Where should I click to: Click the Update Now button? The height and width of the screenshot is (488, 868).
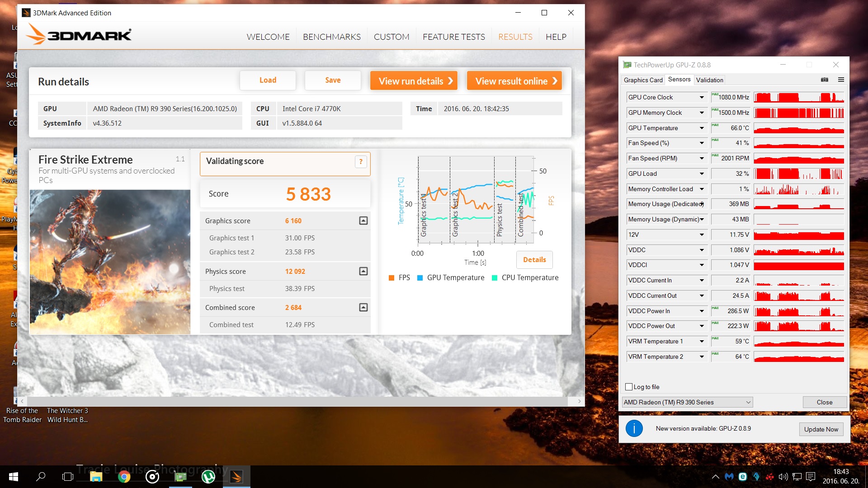point(821,429)
